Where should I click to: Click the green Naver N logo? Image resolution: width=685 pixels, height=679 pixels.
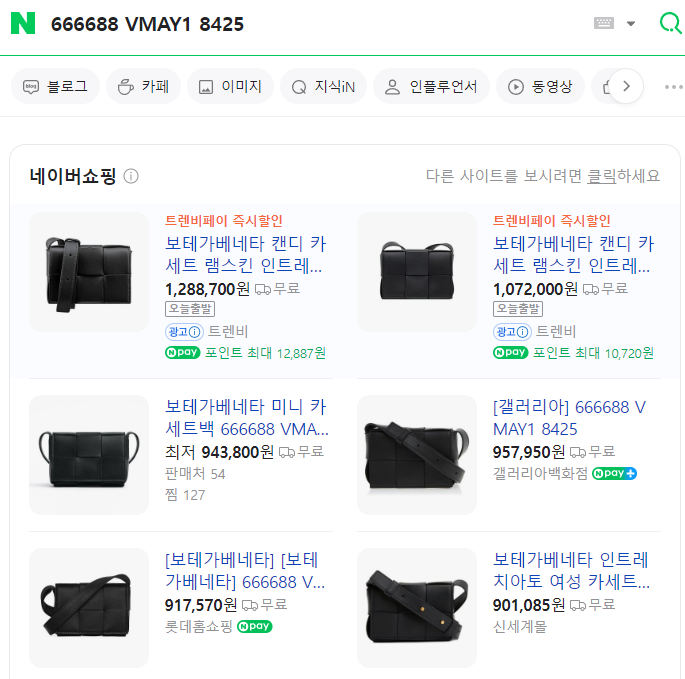coord(22,23)
